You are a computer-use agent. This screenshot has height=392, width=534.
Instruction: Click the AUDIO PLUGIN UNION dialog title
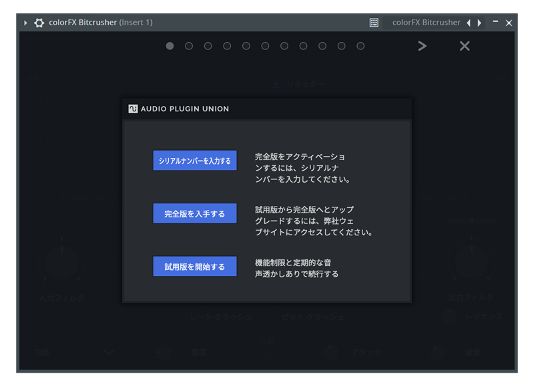(185, 109)
